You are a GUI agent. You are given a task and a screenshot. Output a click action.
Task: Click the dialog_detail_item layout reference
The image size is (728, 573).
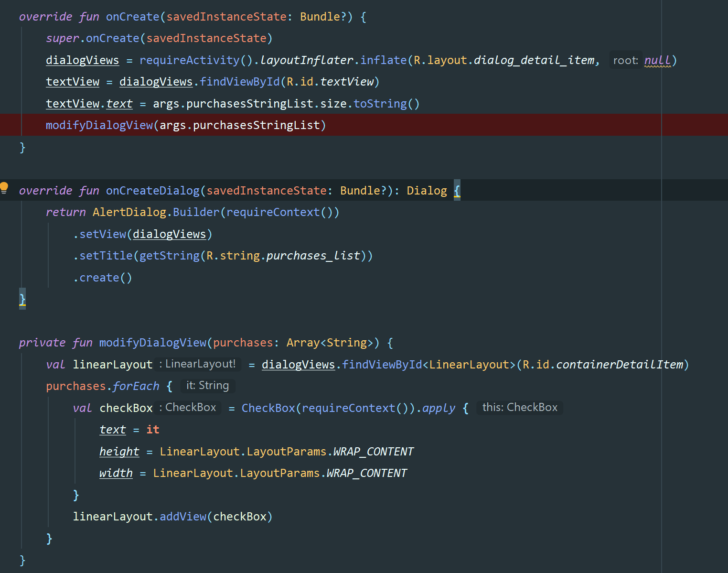[x=534, y=60]
